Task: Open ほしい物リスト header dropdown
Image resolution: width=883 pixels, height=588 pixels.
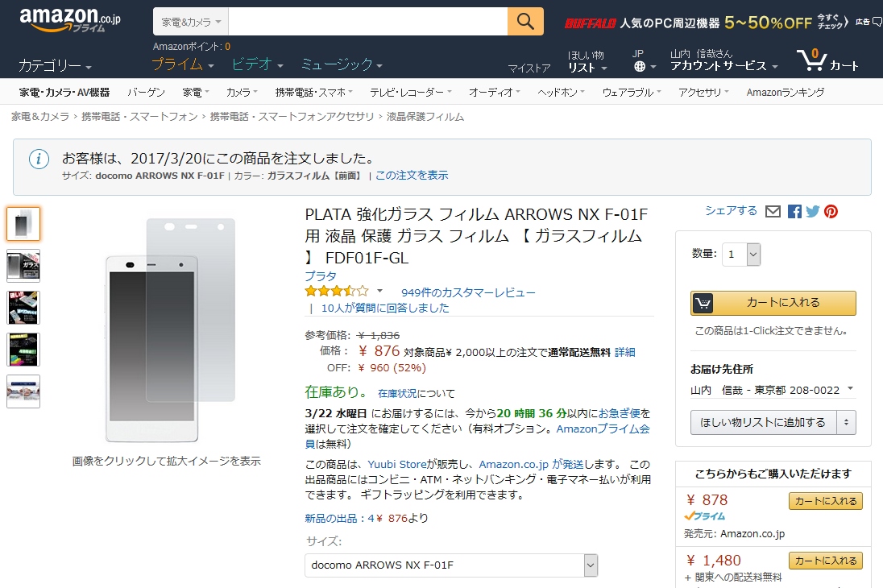Action: tap(587, 61)
